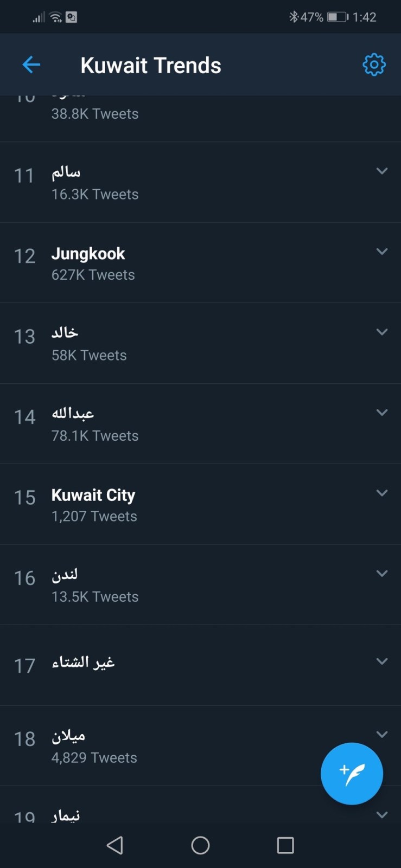The height and width of the screenshot is (868, 401).
Task: Open the Jungkook trending topic
Action: click(88, 254)
